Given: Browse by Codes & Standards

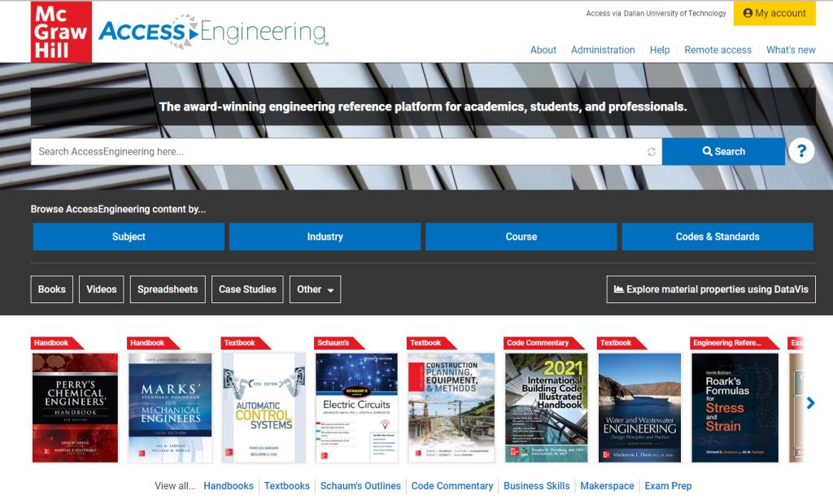Looking at the screenshot, I should (x=717, y=237).
